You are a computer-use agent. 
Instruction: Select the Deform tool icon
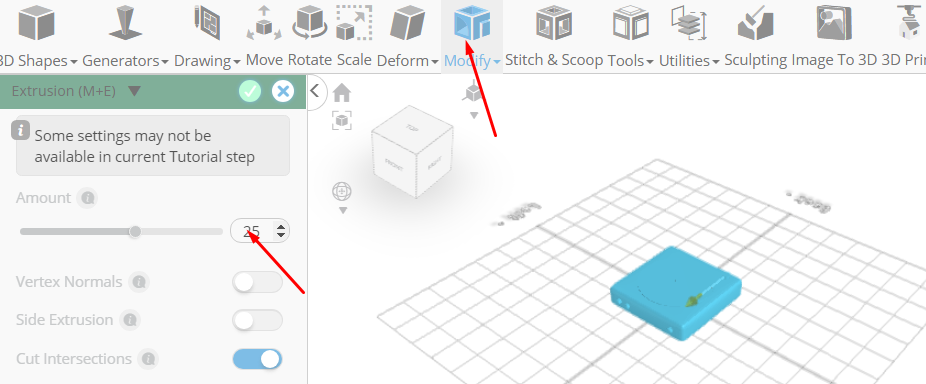[x=408, y=22]
